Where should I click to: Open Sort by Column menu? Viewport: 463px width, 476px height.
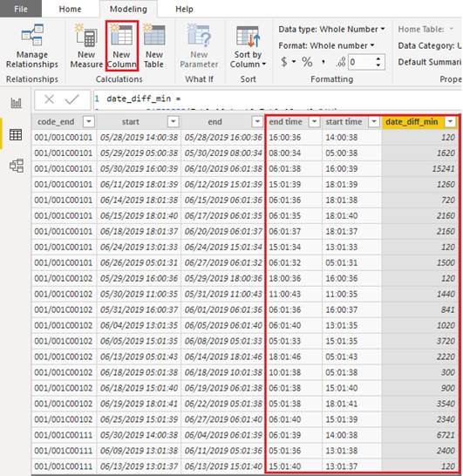click(x=248, y=46)
